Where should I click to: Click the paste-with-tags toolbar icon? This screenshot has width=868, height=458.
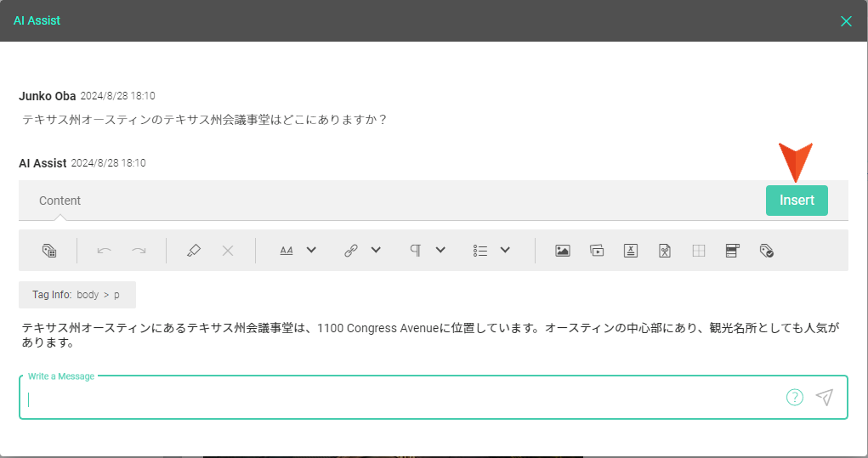49,251
